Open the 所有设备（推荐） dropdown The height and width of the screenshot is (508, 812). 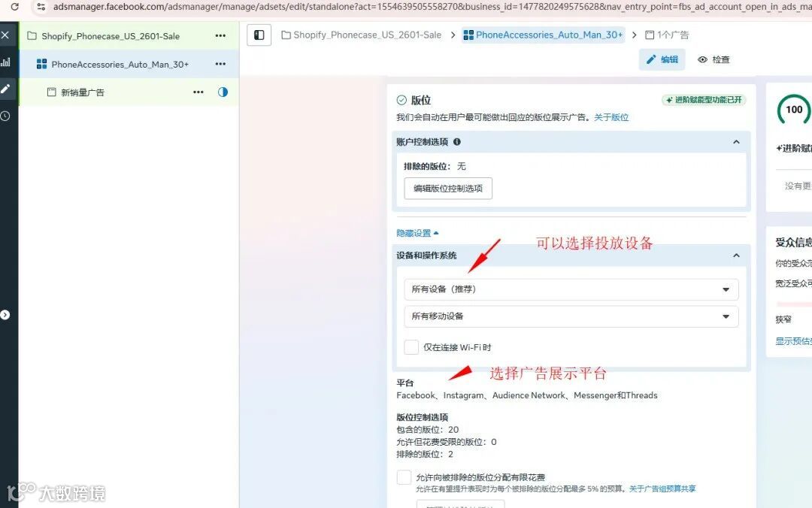[x=571, y=289]
